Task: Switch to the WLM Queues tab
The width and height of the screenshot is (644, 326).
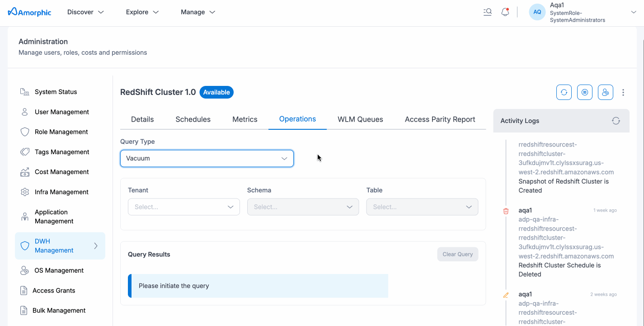Action: (360, 119)
